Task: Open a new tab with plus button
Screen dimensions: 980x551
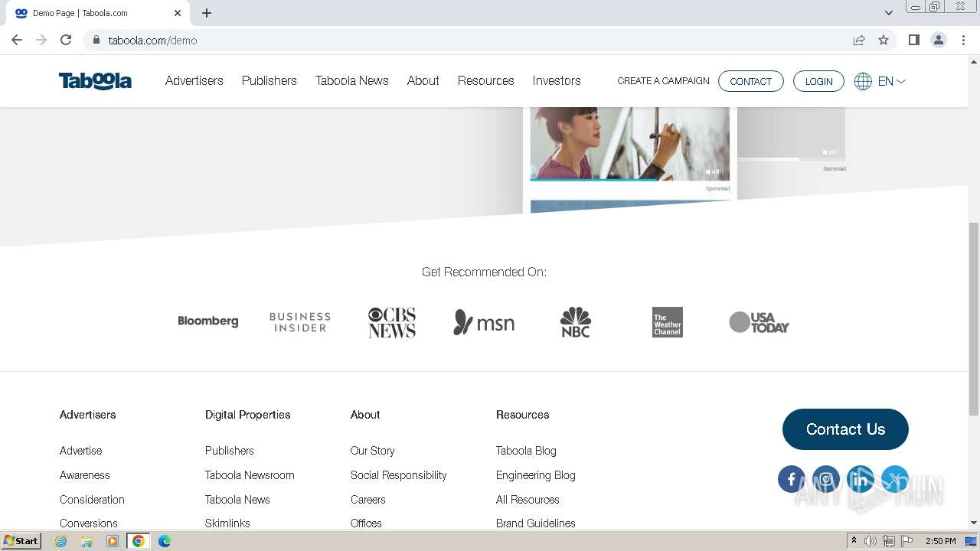Action: click(x=207, y=13)
